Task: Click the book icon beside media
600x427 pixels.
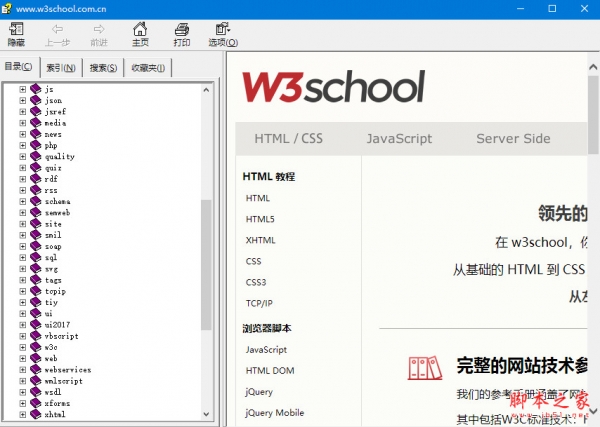Action: pos(36,123)
